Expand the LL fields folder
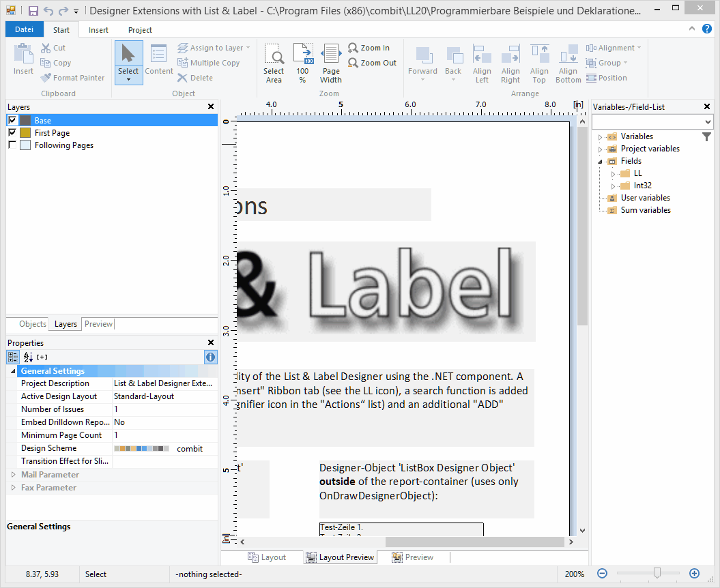Image resolution: width=720 pixels, height=588 pixels. click(x=613, y=174)
